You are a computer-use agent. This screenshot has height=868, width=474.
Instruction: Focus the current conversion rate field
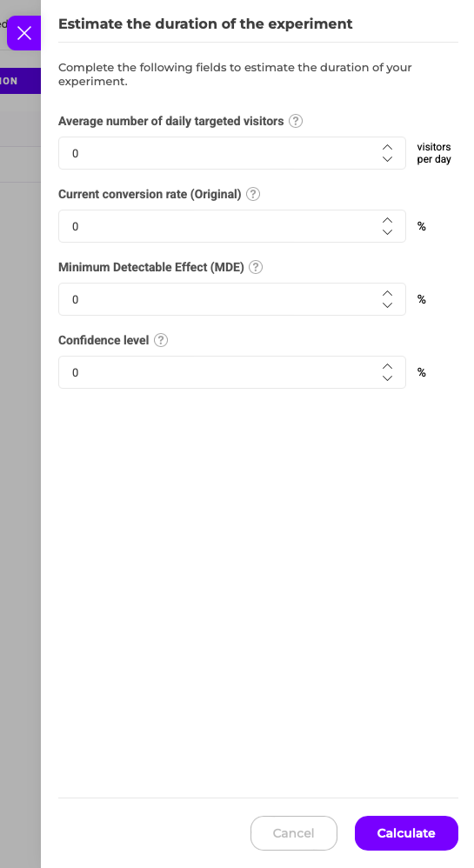point(232,226)
